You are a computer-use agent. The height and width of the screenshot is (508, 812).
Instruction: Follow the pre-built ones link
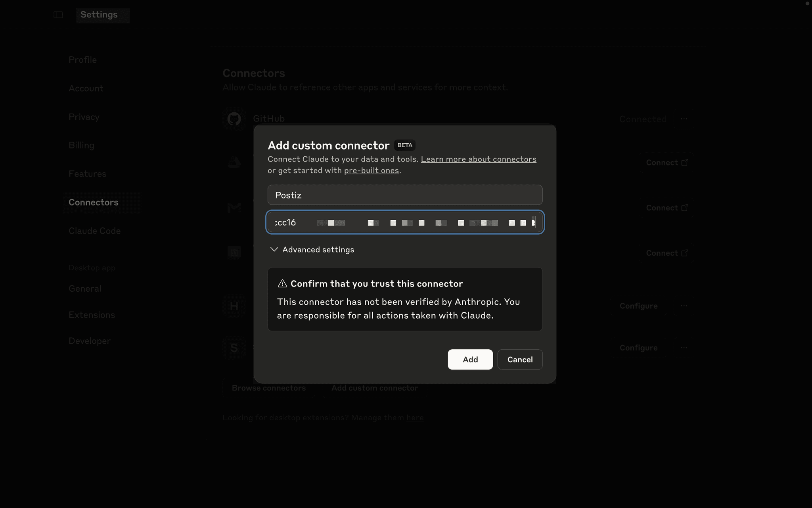tap(372, 171)
